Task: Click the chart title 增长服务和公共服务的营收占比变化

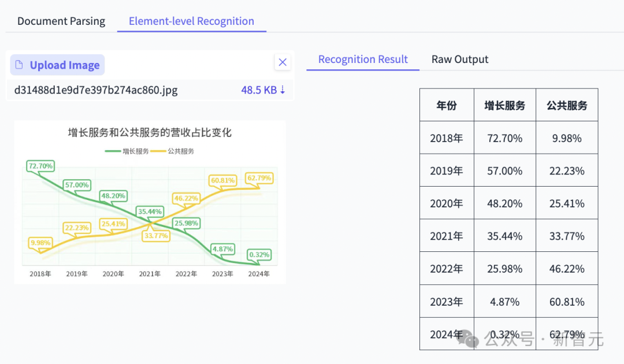Action: coord(150,133)
